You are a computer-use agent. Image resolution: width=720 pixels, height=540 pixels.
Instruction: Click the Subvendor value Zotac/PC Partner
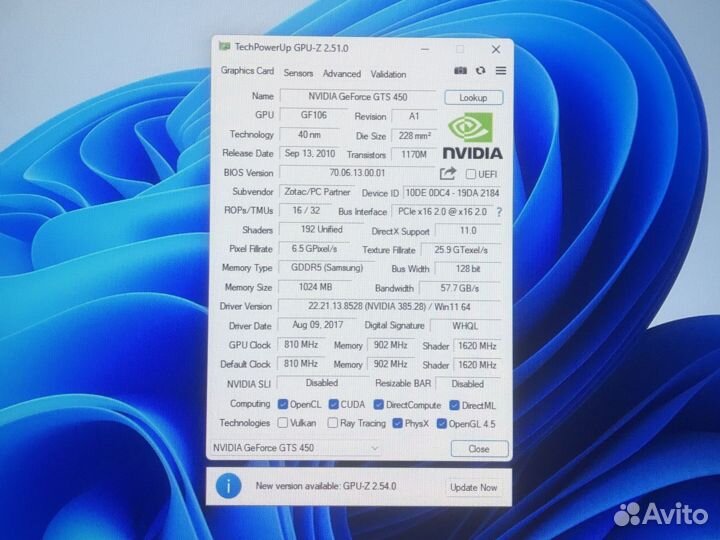pyautogui.click(x=317, y=191)
